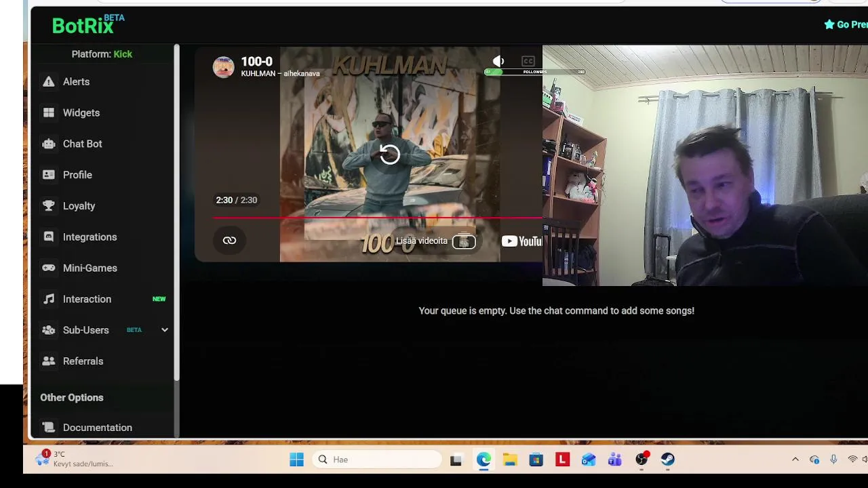The height and width of the screenshot is (488, 868).
Task: Click the microphone tray icon
Action: coord(833,460)
